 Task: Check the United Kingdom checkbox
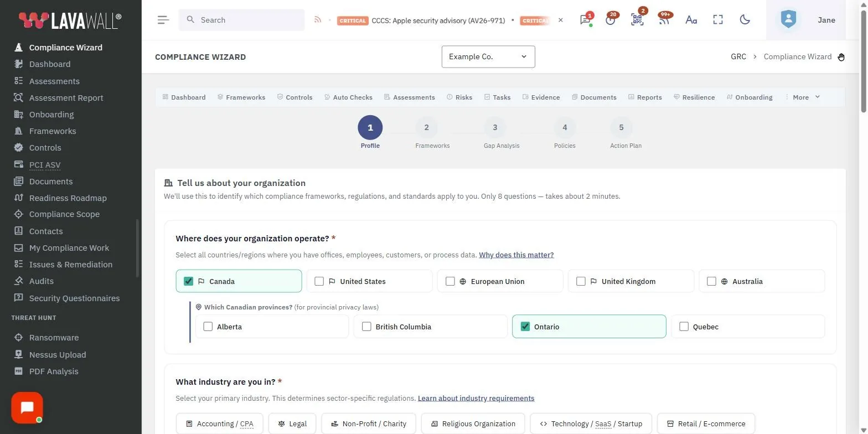click(x=581, y=281)
